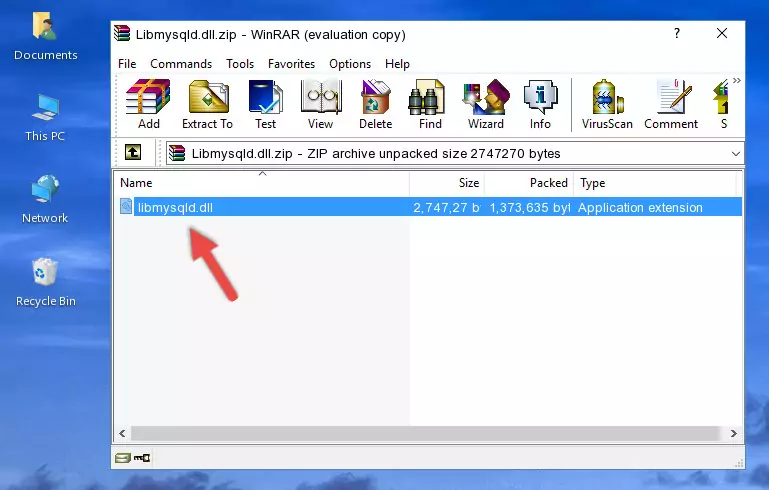Open the Comment tool
Screen dimensions: 769x490
pyautogui.click(x=671, y=104)
